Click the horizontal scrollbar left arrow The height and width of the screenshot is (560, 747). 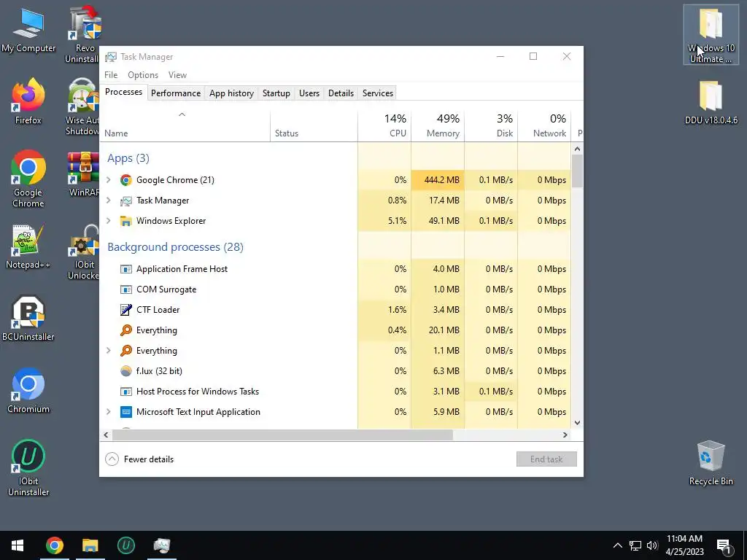(x=107, y=435)
